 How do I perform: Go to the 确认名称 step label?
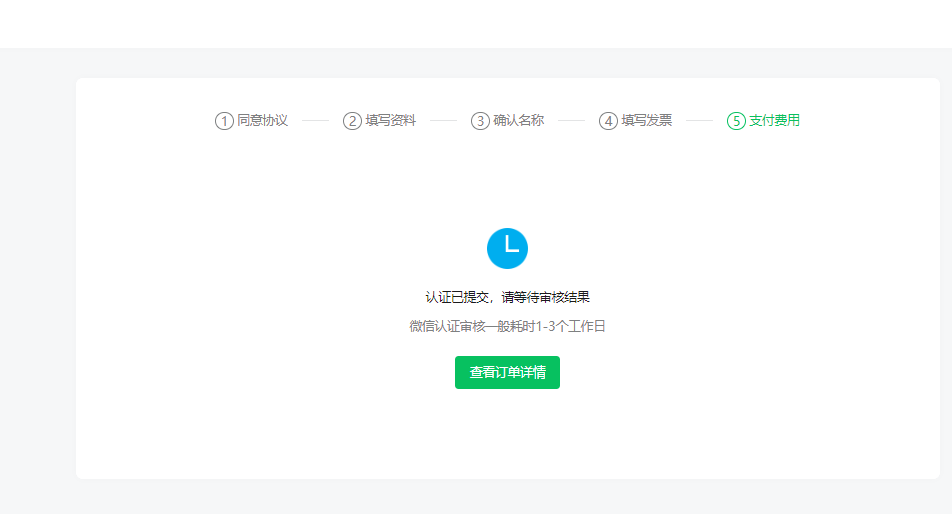click(518, 121)
